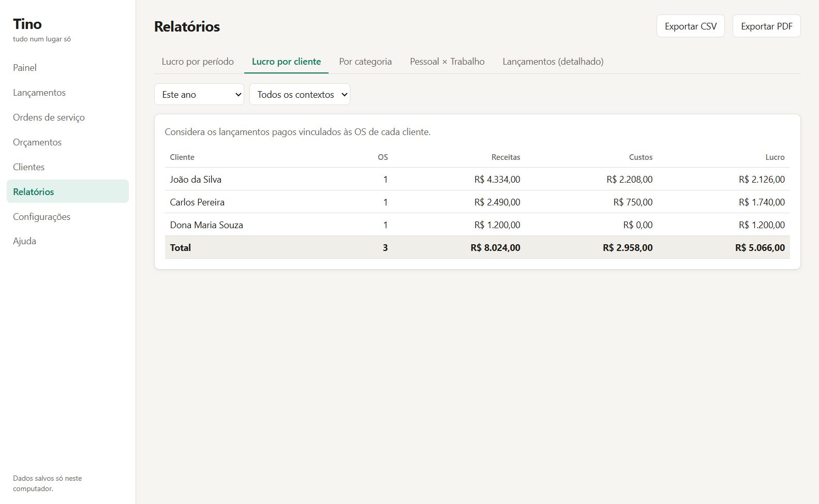819x504 pixels.
Task: Go to the Pessoal × Trabalho tab
Action: coord(447,62)
